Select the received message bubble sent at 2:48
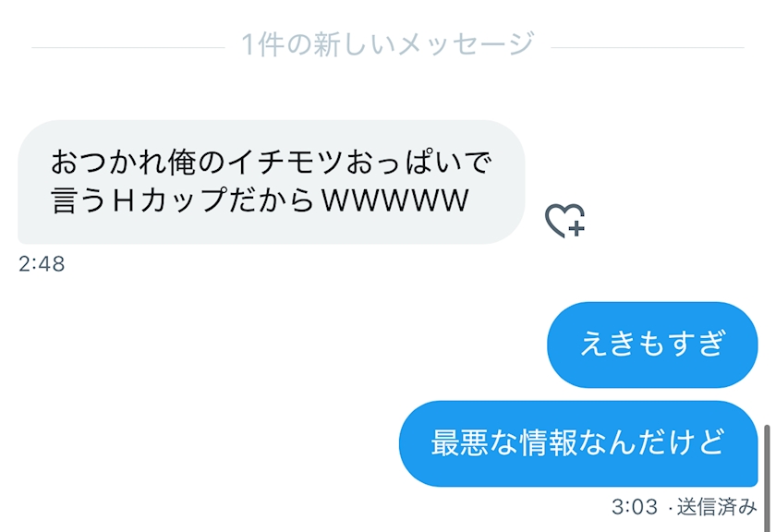Screen dimensions: 776x532 pyautogui.click(x=272, y=182)
